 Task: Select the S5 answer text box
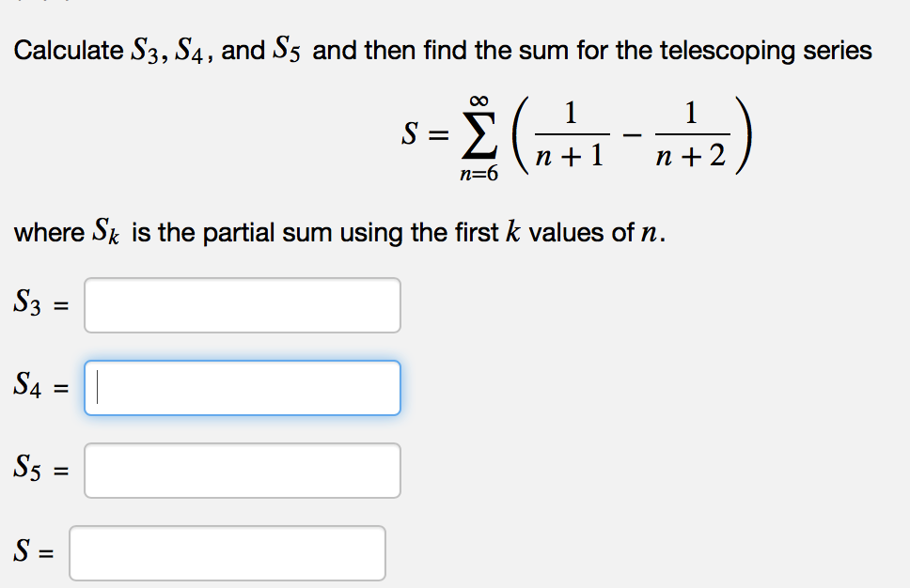click(x=242, y=471)
